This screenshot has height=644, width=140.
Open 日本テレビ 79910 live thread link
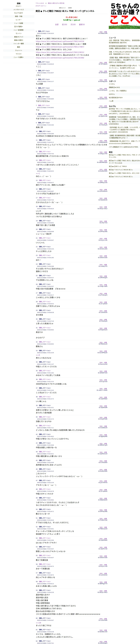point(118,166)
